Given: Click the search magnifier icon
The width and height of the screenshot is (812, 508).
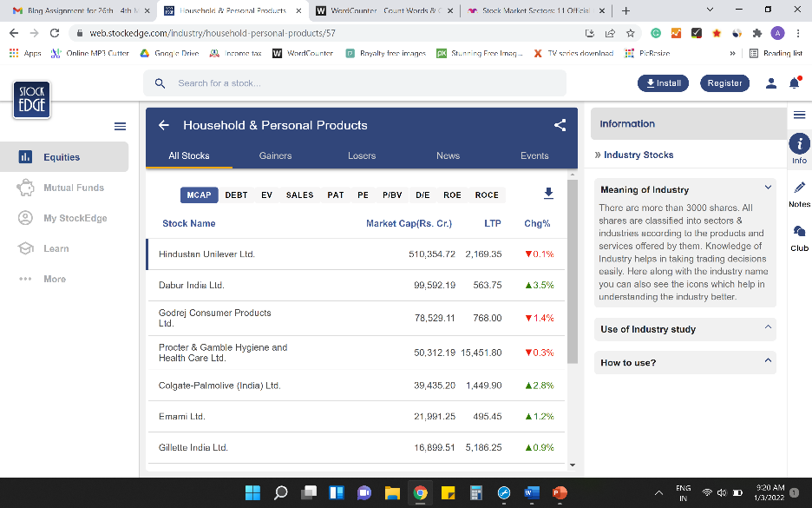Looking at the screenshot, I should [x=160, y=83].
